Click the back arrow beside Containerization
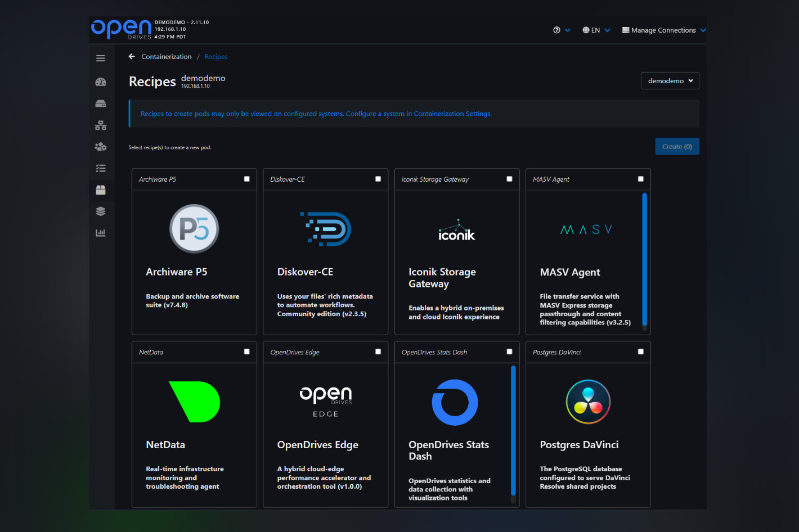Image resolution: width=799 pixels, height=532 pixels. (x=132, y=56)
